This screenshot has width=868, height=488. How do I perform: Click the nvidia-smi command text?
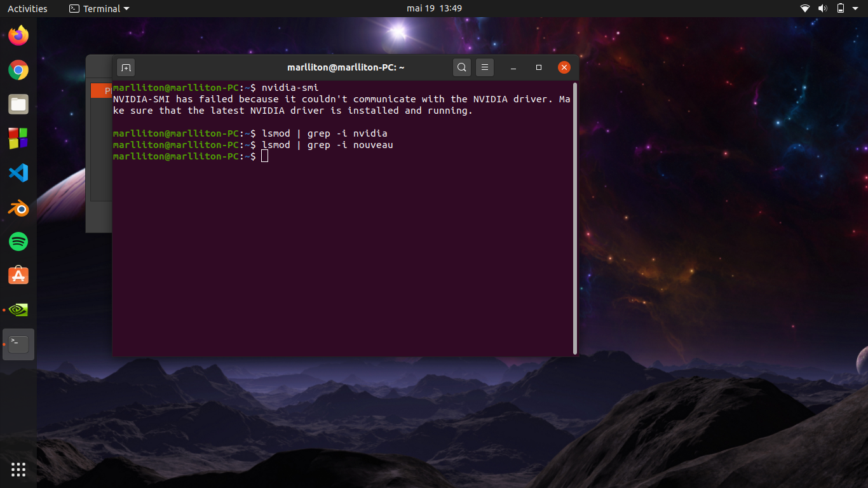click(x=290, y=88)
